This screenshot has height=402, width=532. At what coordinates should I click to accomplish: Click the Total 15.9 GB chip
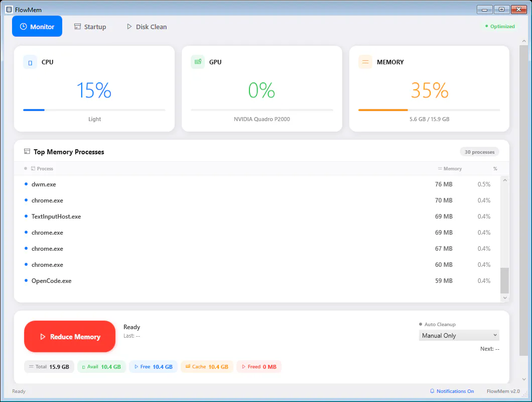point(49,367)
